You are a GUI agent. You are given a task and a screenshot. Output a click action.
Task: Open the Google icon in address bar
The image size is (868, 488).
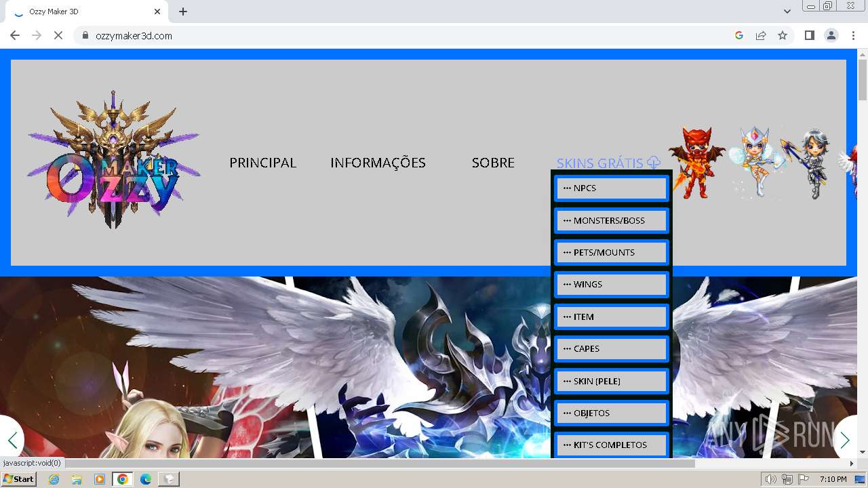739,35
